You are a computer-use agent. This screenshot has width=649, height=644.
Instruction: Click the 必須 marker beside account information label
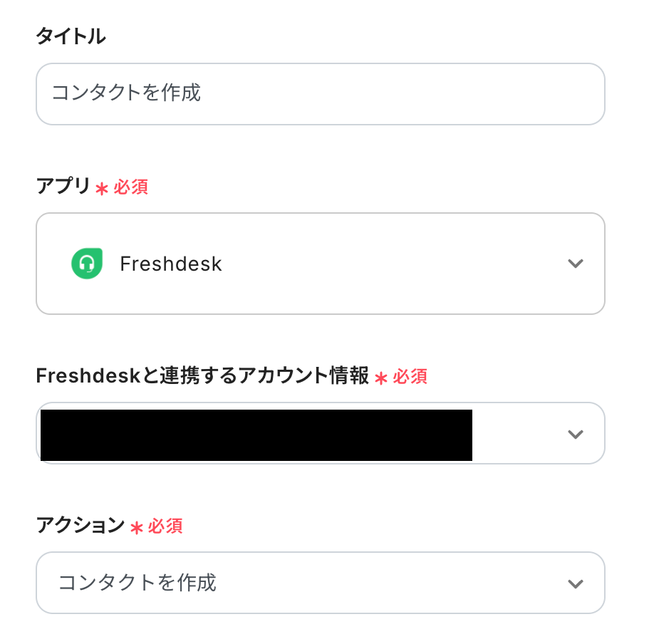410,377
